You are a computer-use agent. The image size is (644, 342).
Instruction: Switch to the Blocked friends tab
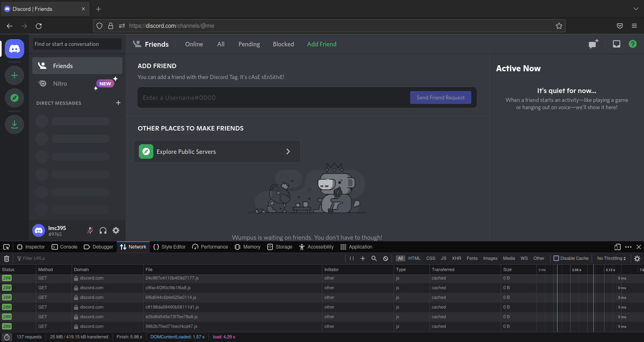283,44
